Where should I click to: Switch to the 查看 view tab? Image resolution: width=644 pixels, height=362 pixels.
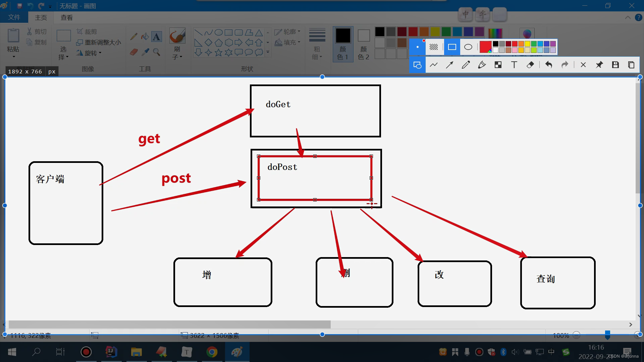coord(66,17)
